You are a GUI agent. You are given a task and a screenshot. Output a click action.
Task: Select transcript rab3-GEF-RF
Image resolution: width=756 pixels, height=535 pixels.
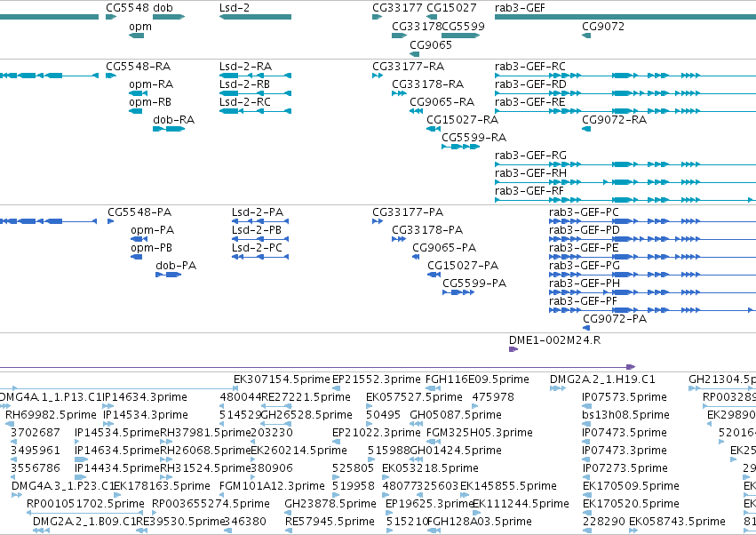[625, 200]
